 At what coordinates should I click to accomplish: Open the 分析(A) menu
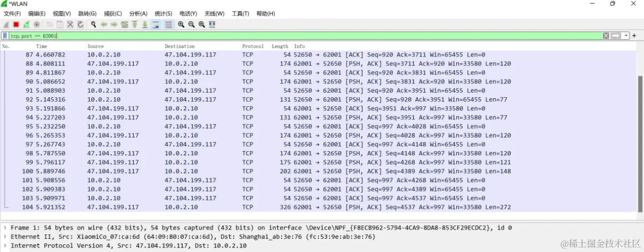(x=138, y=14)
